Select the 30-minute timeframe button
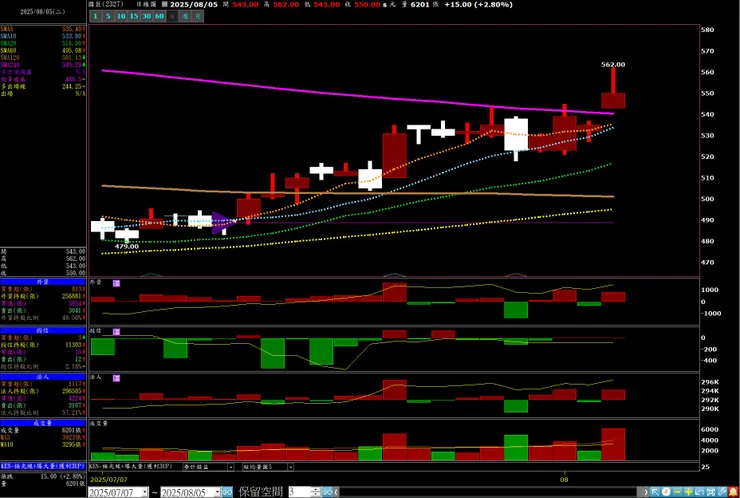 pyautogui.click(x=147, y=17)
